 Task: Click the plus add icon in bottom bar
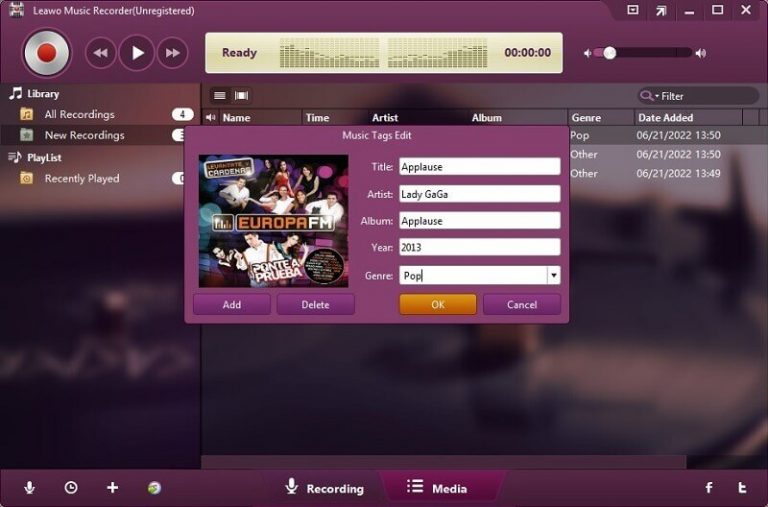(x=113, y=487)
